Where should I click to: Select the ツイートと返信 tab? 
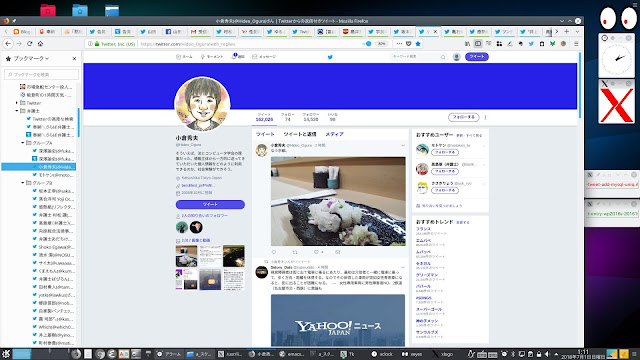300,134
